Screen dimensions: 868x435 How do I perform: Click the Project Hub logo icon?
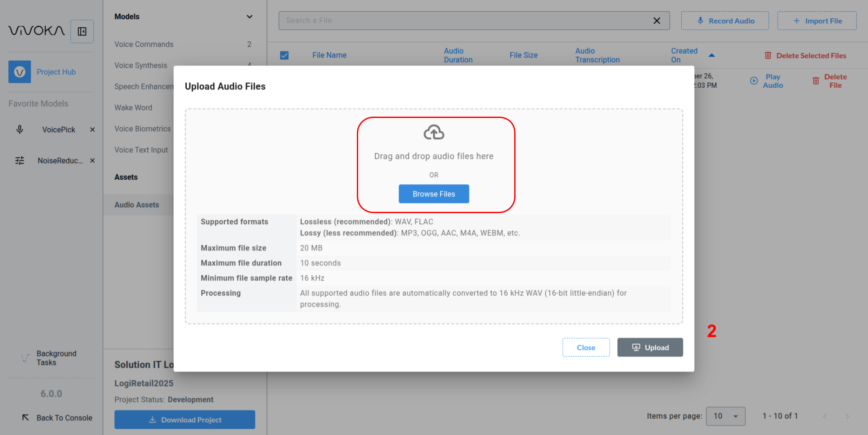point(20,72)
